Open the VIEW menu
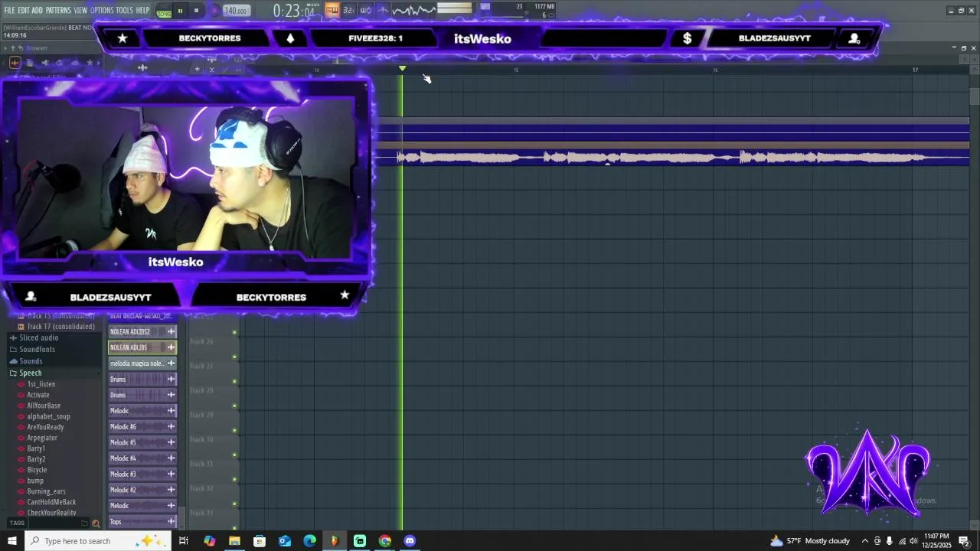 coord(80,10)
